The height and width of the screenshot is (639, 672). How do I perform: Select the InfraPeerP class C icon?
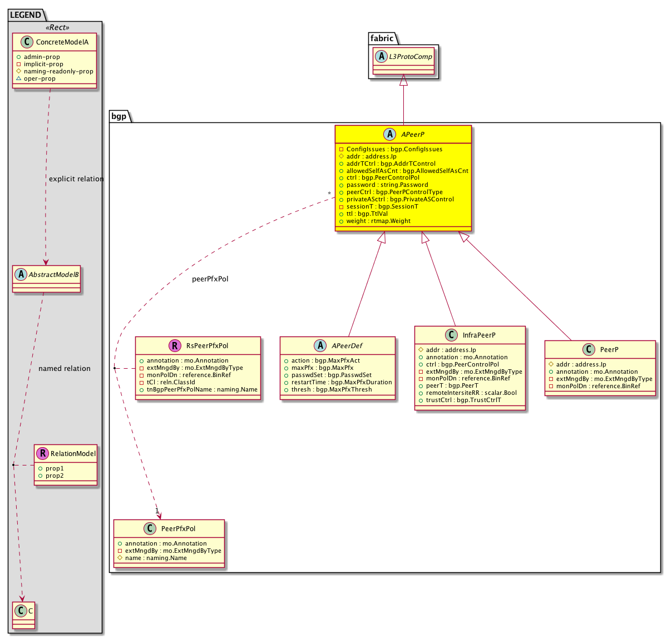point(451,335)
